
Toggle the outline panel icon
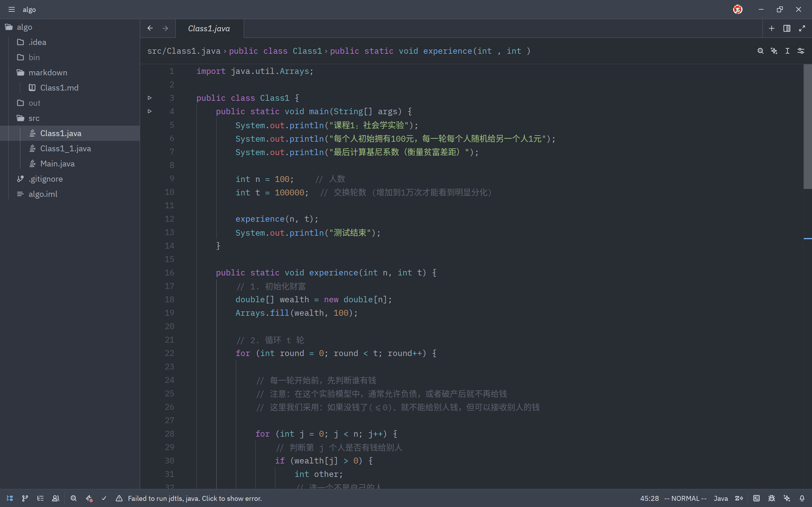tap(40, 498)
